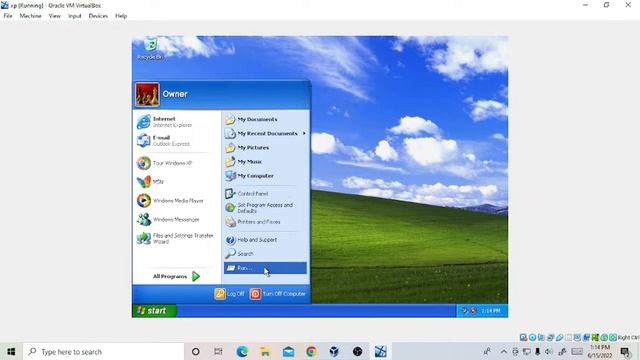Screen dimensions: 640x360
Task: Open Help and Support
Action: click(264, 240)
